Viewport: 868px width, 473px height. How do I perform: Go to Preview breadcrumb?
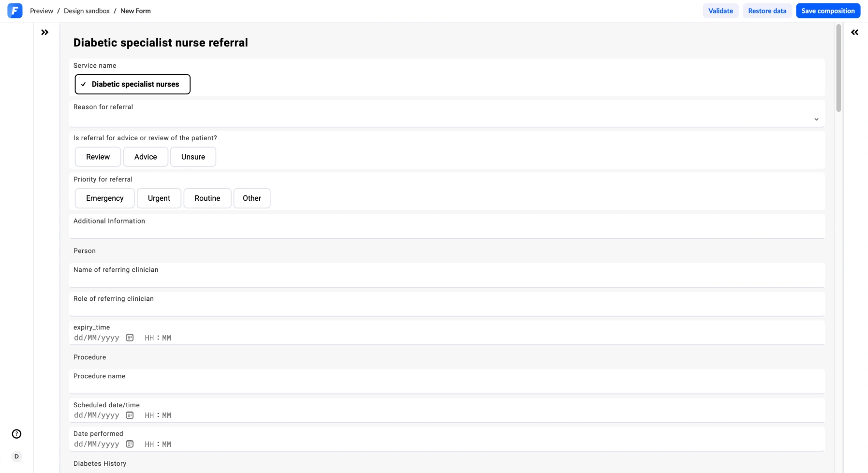[42, 11]
